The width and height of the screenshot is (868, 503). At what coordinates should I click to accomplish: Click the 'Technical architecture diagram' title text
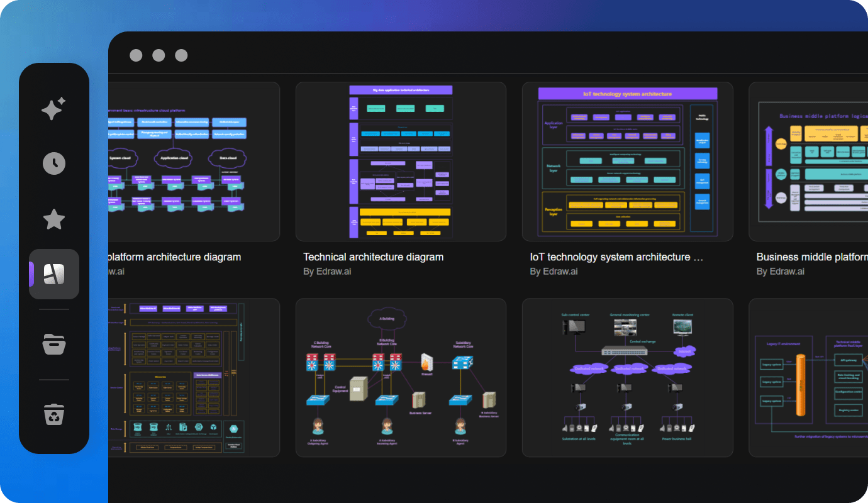coord(374,257)
